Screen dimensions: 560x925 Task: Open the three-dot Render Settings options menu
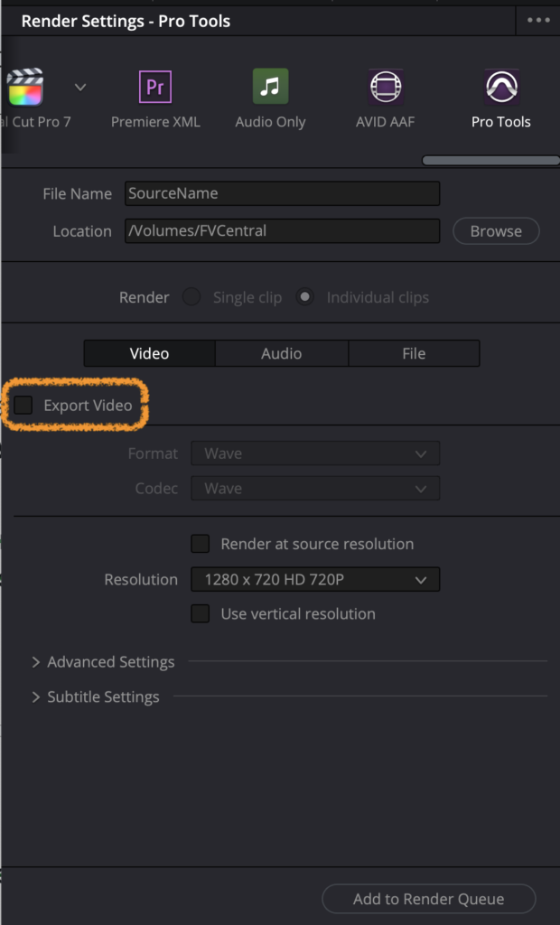pos(538,21)
